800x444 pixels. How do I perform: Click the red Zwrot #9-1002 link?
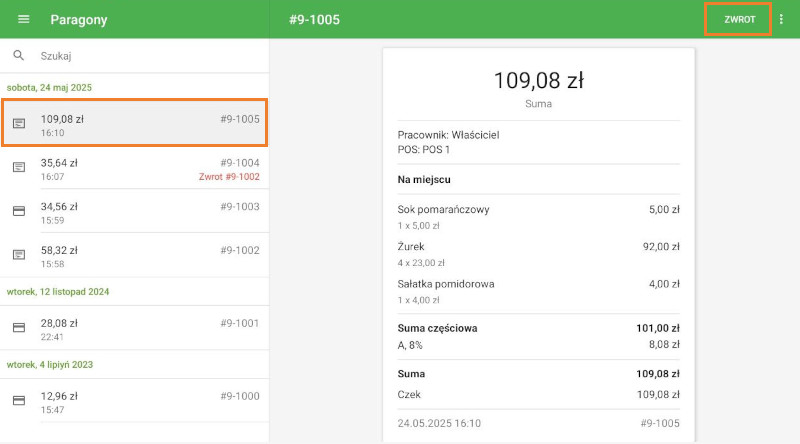click(230, 177)
